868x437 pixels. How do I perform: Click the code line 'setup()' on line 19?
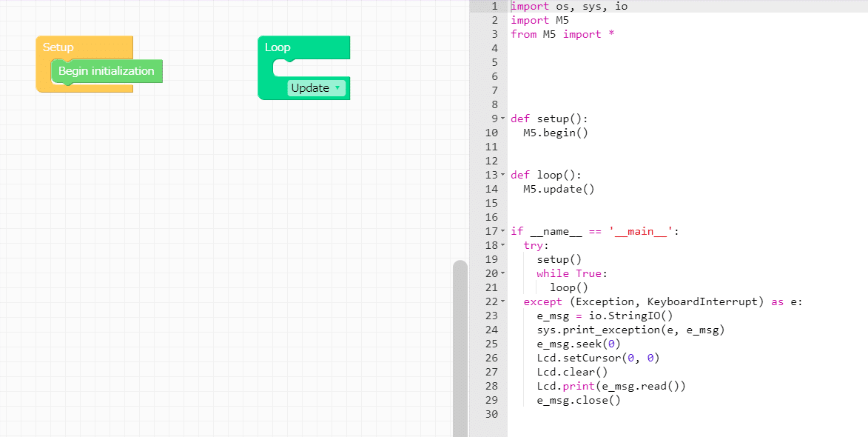[x=559, y=259]
